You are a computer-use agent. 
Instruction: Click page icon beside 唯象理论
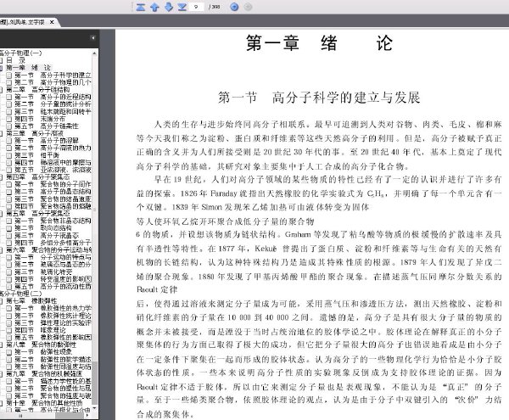click(9, 330)
